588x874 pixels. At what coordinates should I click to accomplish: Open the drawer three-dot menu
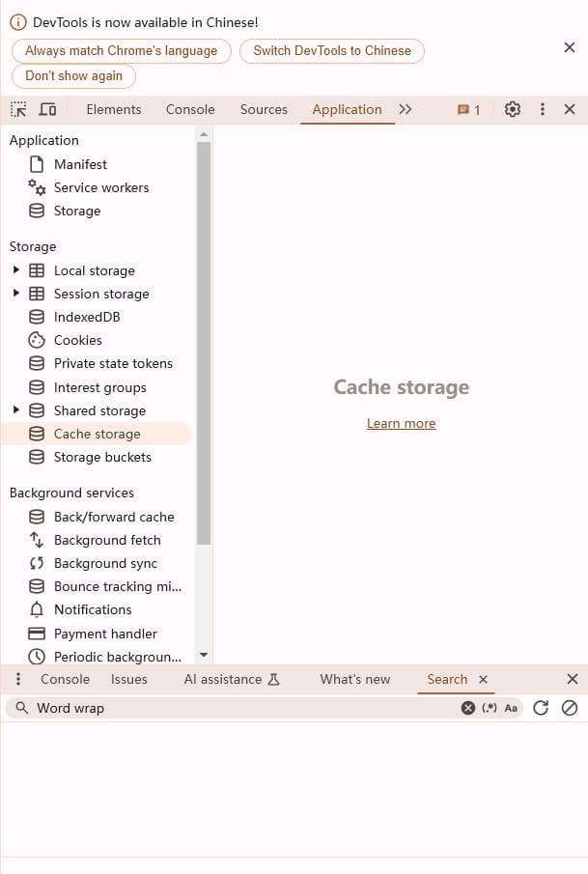pos(18,679)
